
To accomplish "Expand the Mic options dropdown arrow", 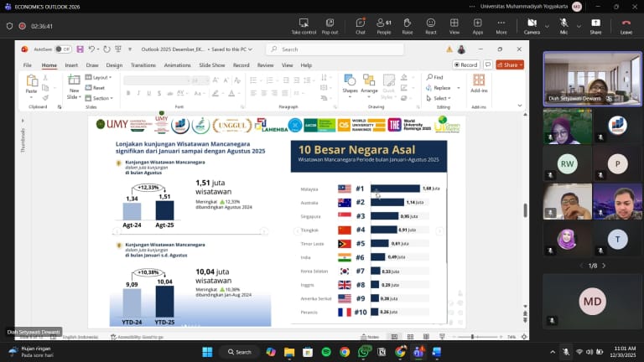I will 579,26.
